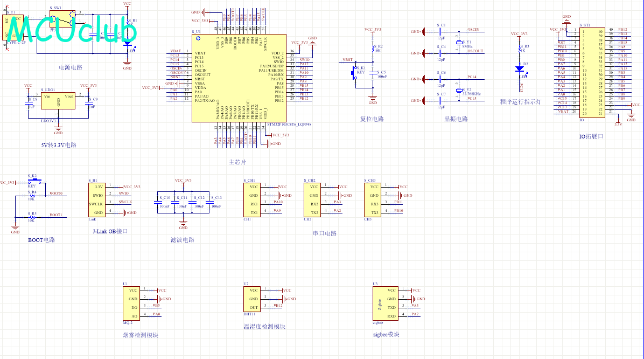The width and height of the screenshot is (644, 359).
Task: Click the S_CH3 serial connector block
Action: pyautogui.click(x=373, y=200)
